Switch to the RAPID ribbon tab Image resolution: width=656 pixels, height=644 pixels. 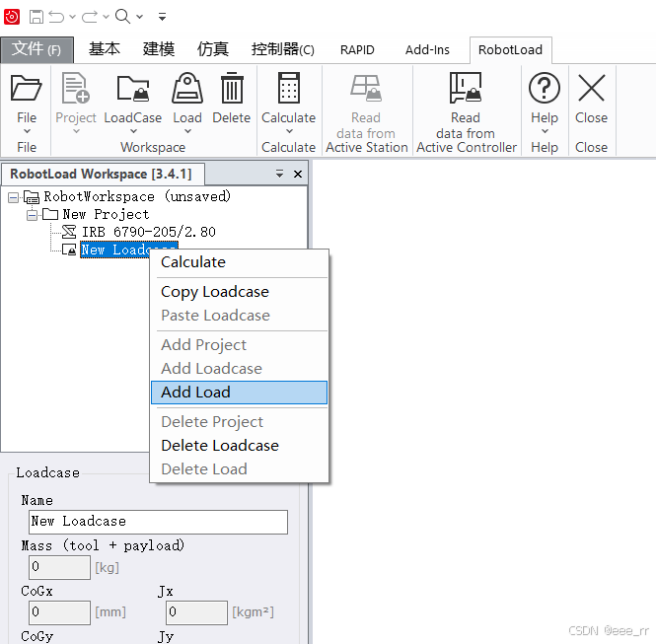(x=357, y=49)
